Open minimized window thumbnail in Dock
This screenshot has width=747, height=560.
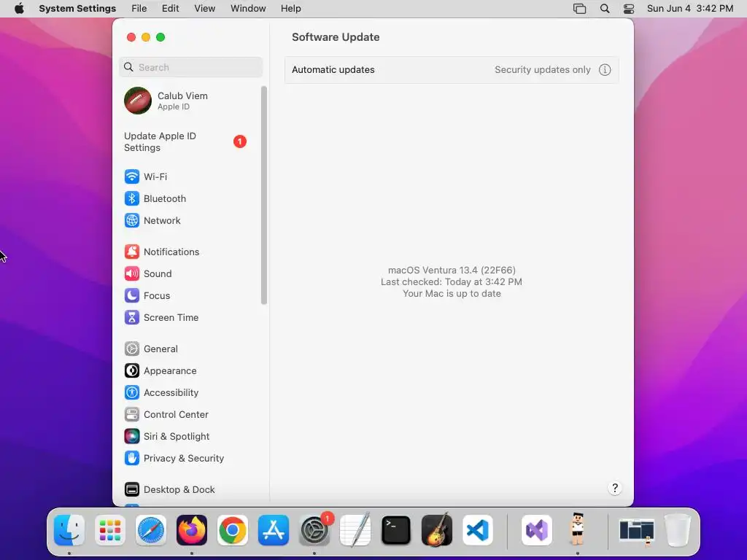[x=637, y=531]
